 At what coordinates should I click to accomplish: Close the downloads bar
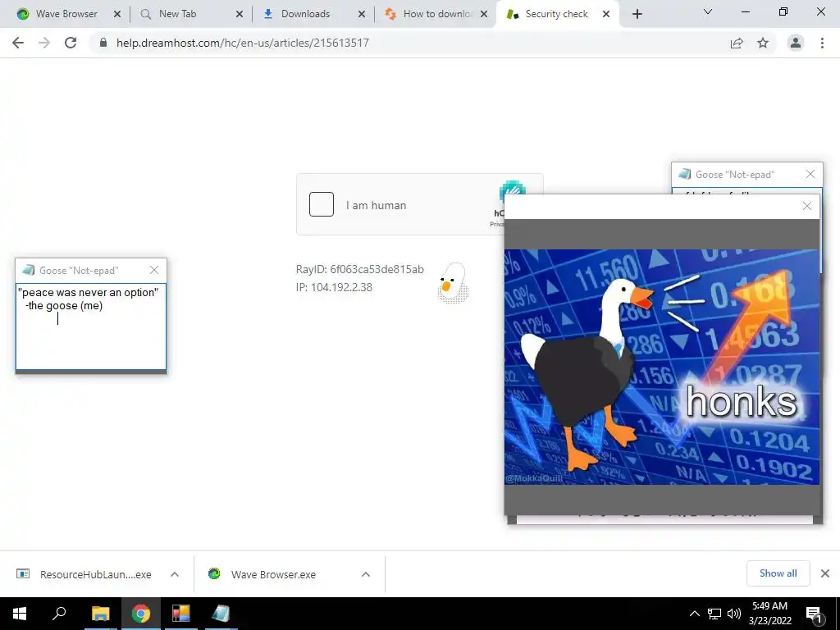[x=825, y=573]
